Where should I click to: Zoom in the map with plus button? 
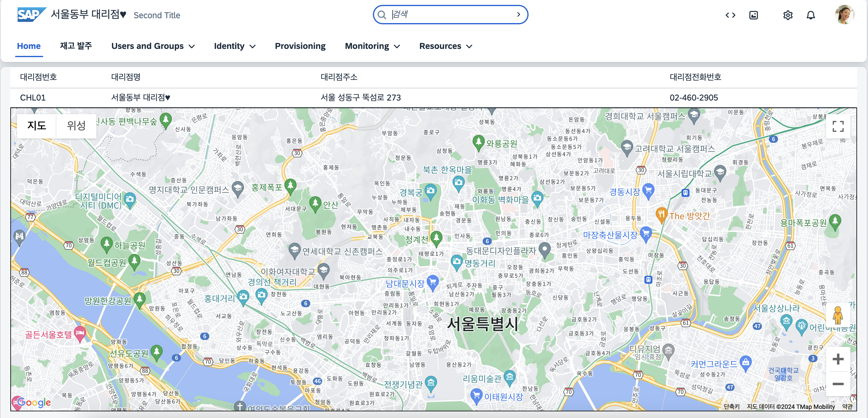coord(838,359)
